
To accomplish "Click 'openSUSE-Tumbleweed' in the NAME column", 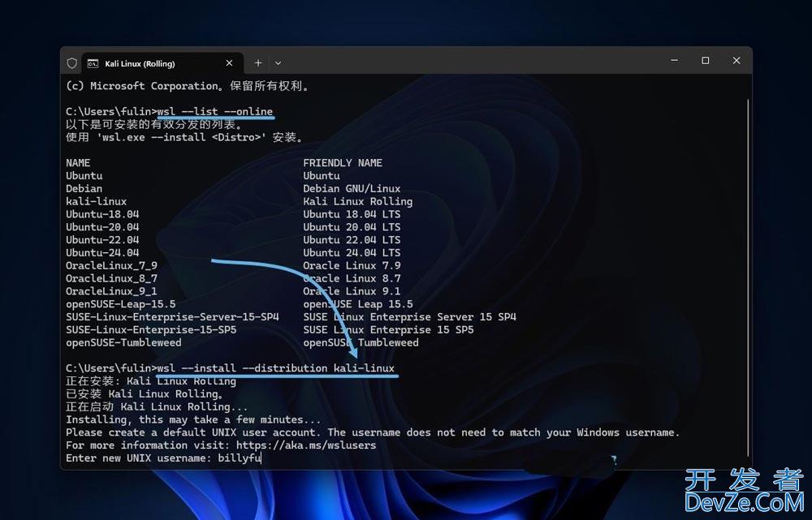I will click(x=123, y=342).
